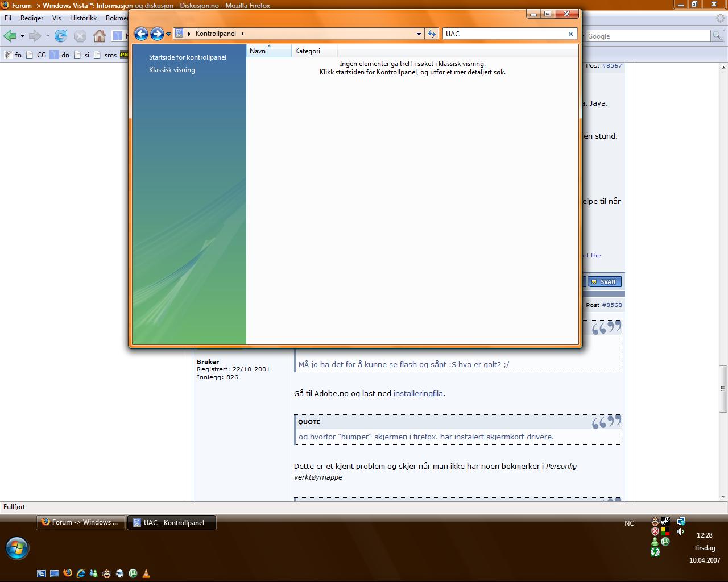Click the taskbar clock showing 12:28
Image resolution: width=728 pixels, height=582 pixels.
click(705, 535)
